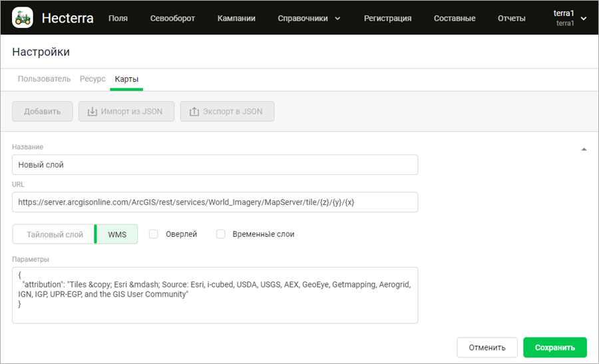Viewport: 599px width, 364px height.
Task: Enable the Оверлей checkbox
Action: tap(154, 234)
